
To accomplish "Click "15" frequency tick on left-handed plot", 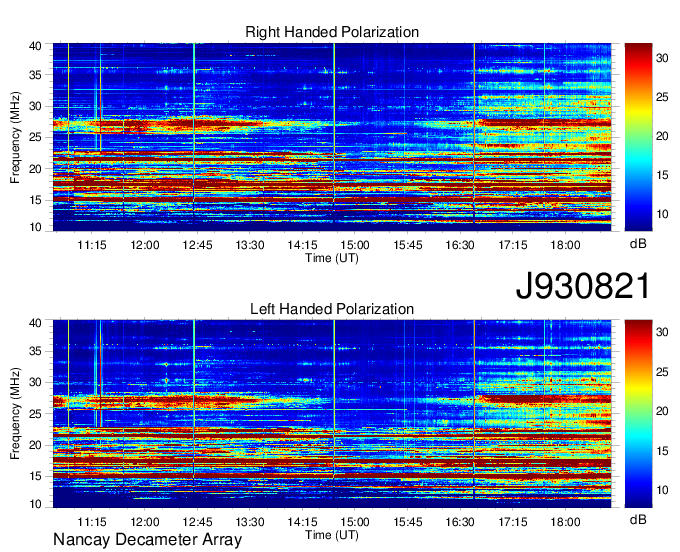I will click(x=36, y=477).
